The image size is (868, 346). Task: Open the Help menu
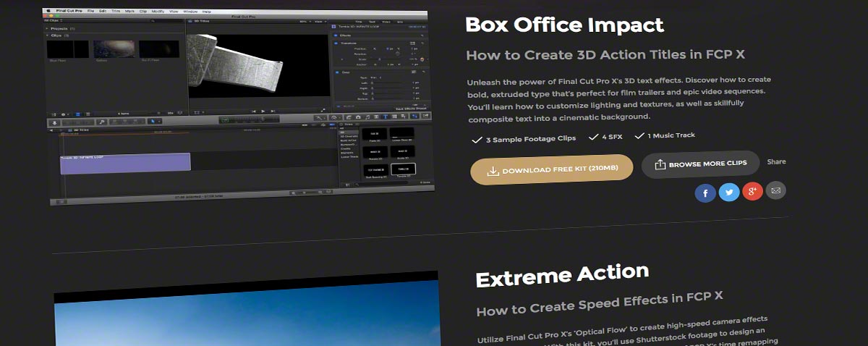206,12
